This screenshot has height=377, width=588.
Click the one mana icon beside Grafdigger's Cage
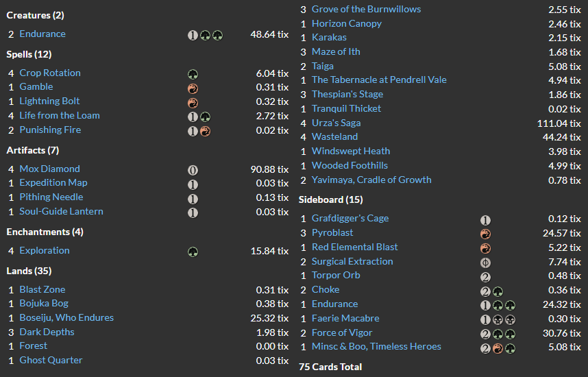pos(485,219)
